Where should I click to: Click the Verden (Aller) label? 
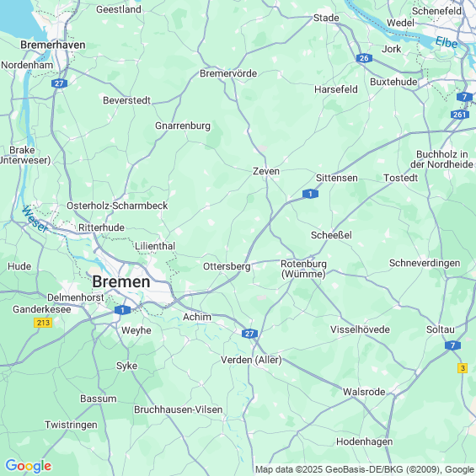[x=251, y=360]
